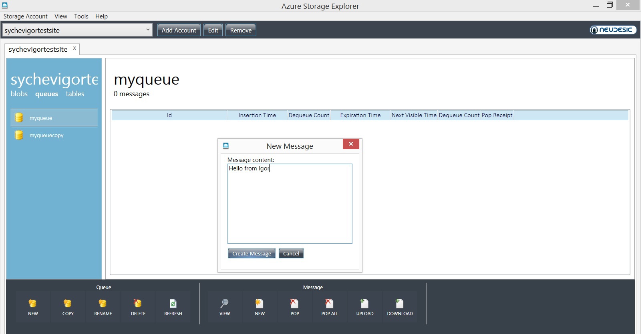This screenshot has width=644, height=334.
Task: Click the Pop Receipt column header
Action: [497, 115]
